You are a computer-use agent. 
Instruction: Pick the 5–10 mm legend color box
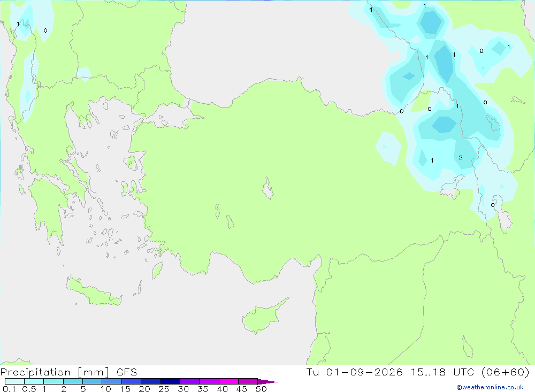click(93, 381)
